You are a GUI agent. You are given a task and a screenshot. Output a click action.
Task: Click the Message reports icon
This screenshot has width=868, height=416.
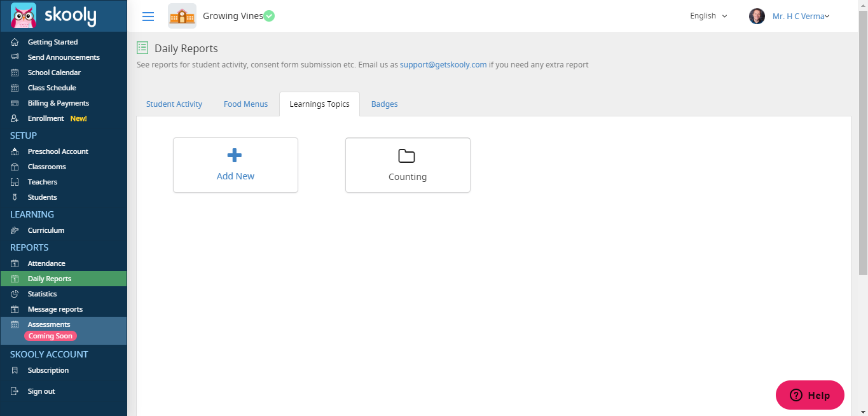tap(15, 309)
